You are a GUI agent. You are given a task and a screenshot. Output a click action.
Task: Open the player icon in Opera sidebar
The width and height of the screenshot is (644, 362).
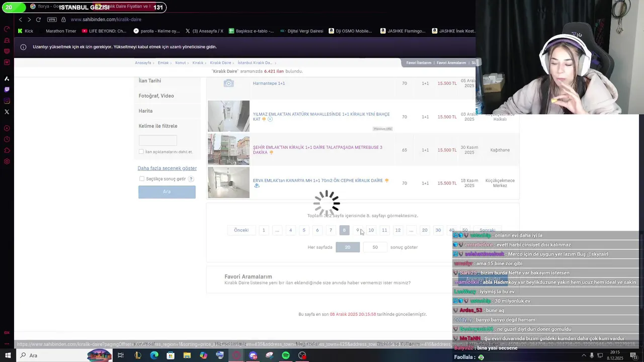coord(7,128)
